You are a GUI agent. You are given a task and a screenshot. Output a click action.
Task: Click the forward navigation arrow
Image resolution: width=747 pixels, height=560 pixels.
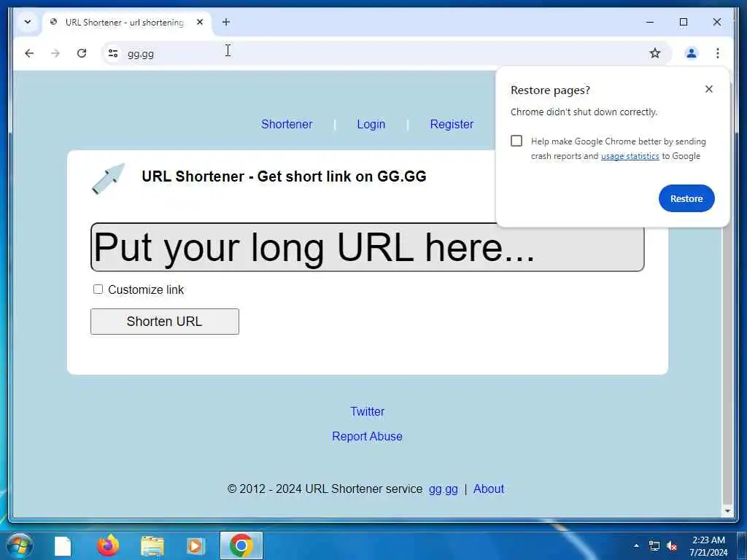point(55,53)
